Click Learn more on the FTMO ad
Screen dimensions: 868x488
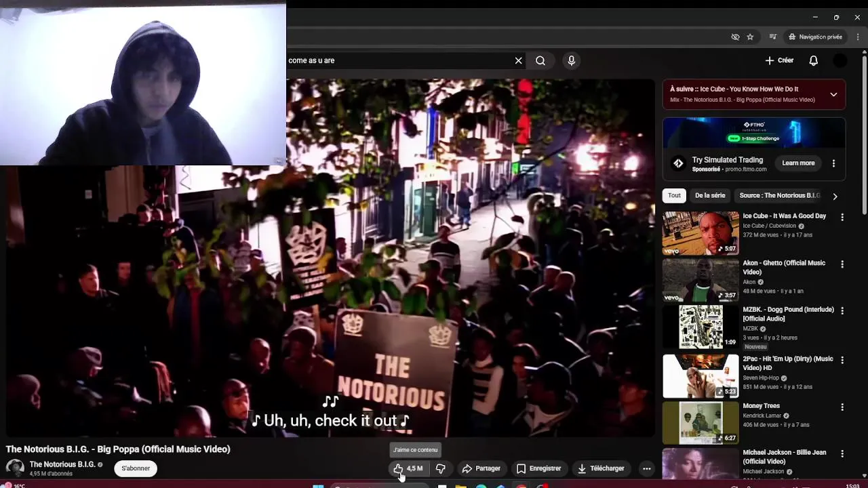[x=798, y=163]
